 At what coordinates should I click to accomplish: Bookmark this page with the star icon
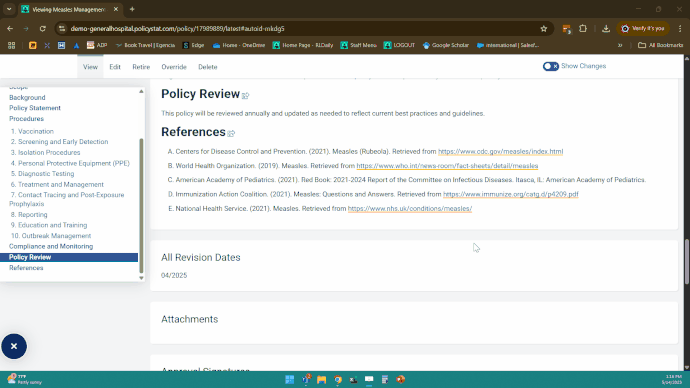(x=543, y=29)
